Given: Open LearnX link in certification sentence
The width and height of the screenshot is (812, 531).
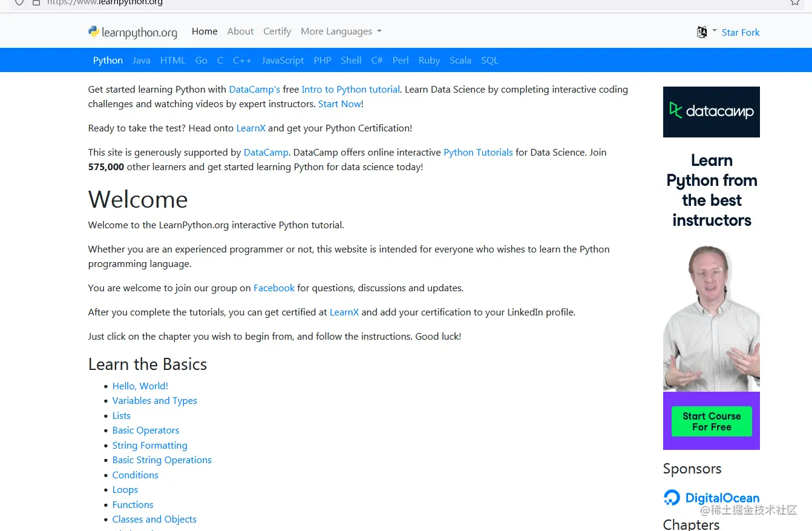Looking at the screenshot, I should point(344,312).
